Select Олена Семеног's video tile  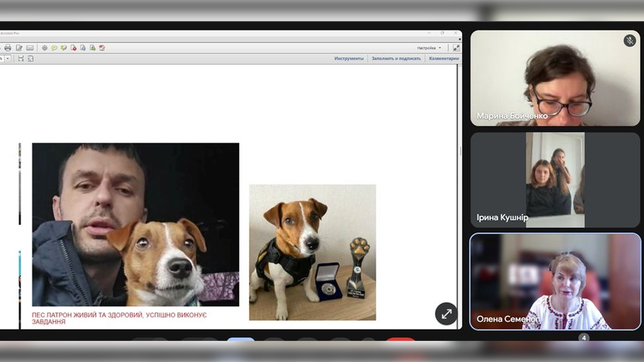[555, 282]
